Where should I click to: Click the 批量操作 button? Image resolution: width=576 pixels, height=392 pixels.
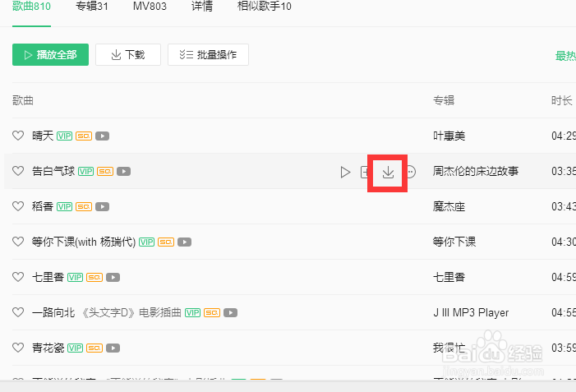click(x=208, y=55)
